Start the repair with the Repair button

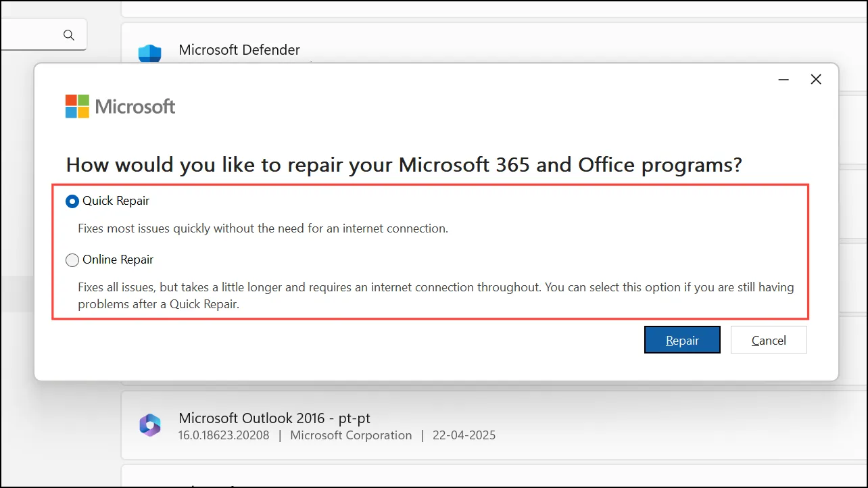[x=682, y=340]
